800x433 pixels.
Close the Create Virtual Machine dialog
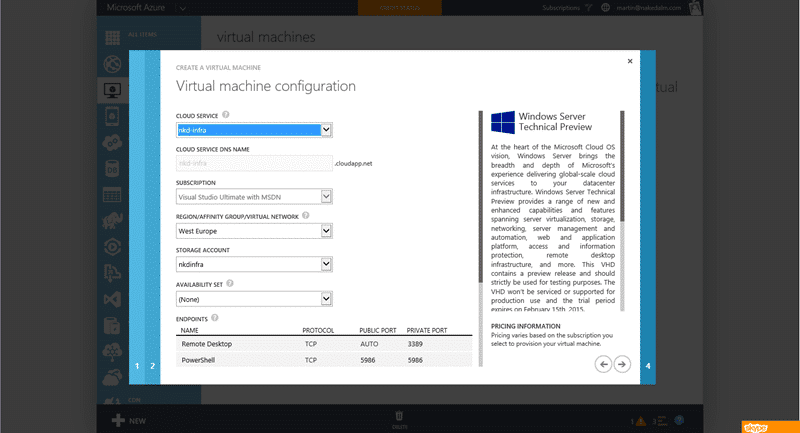coord(630,61)
